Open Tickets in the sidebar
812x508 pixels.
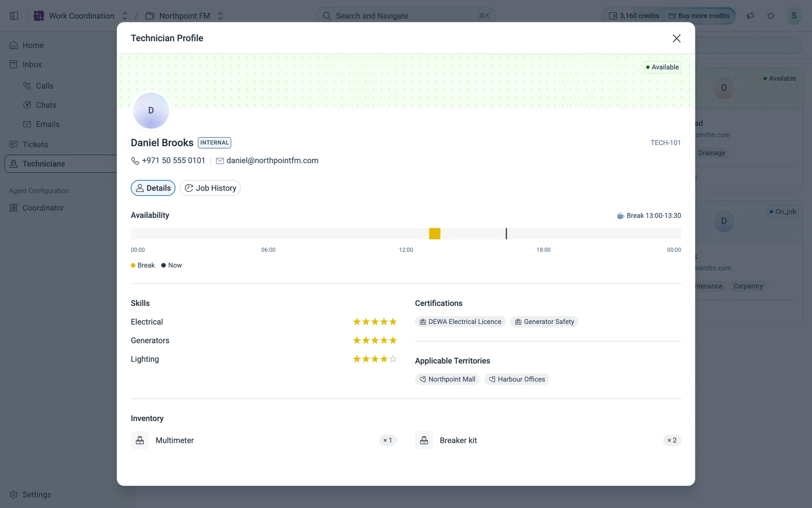point(28,145)
